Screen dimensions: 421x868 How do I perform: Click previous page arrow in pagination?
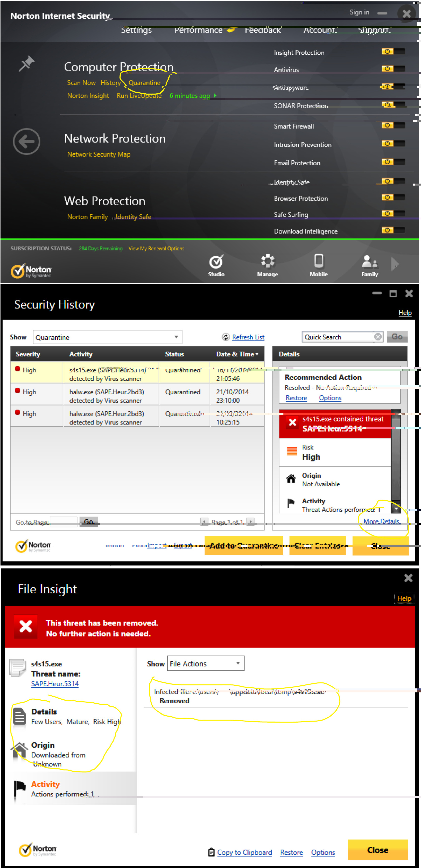pyautogui.click(x=204, y=522)
